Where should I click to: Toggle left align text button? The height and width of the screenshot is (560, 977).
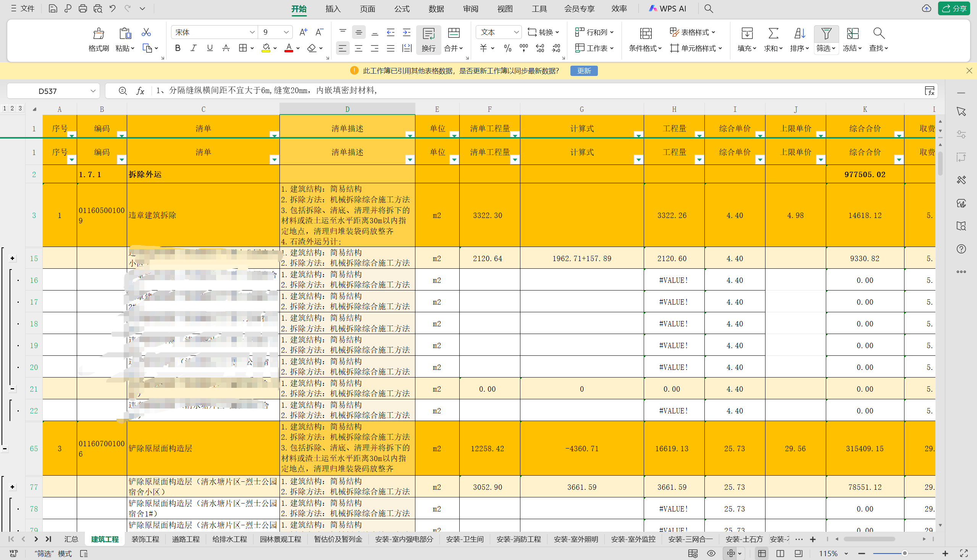point(342,48)
